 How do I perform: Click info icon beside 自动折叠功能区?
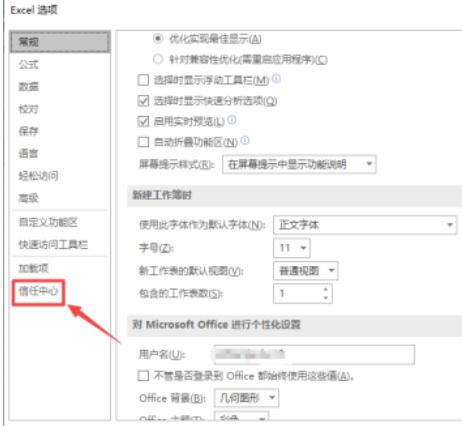(245, 140)
